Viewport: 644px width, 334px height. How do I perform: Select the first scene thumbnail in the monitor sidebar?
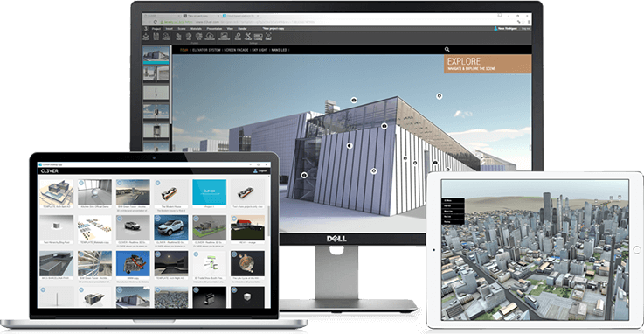[x=156, y=54]
